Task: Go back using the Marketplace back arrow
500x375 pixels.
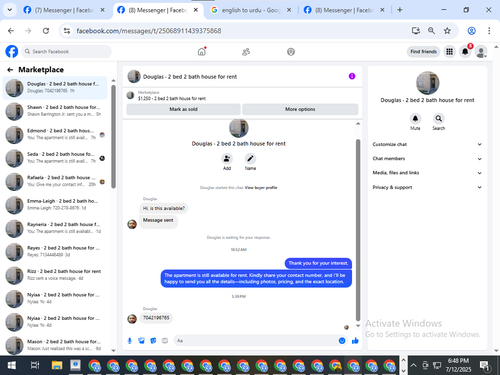Action: pyautogui.click(x=10, y=70)
